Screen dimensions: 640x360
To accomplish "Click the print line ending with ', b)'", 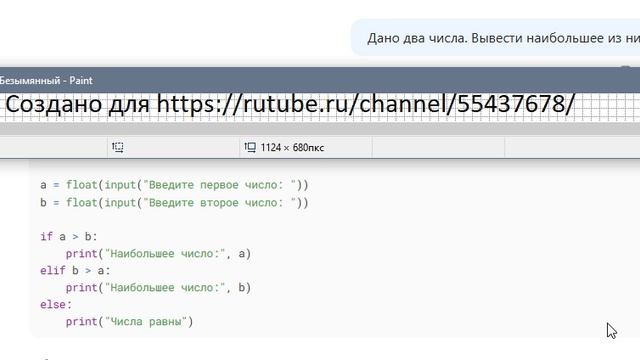I will (158, 287).
